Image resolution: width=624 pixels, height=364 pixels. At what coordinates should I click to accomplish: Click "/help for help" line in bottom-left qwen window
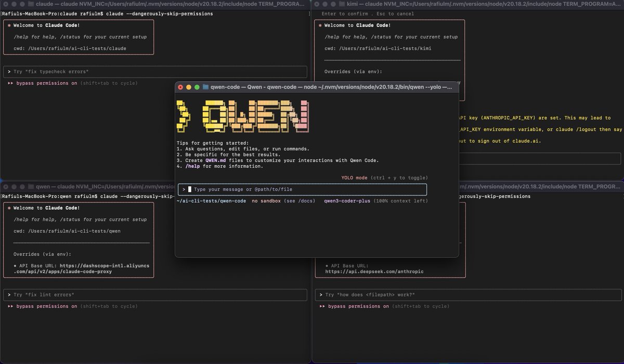click(80, 219)
